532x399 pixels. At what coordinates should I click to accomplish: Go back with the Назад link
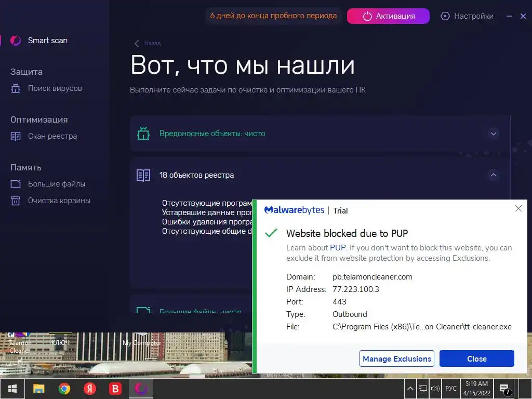pos(152,43)
